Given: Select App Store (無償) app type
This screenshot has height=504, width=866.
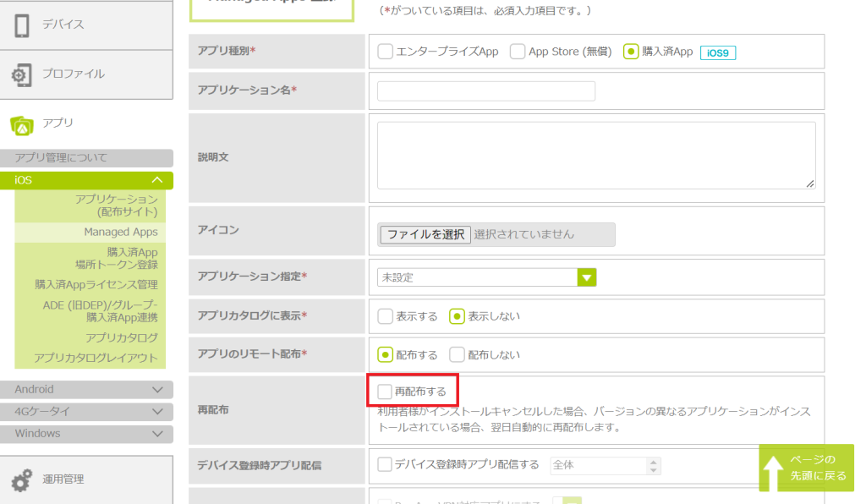Looking at the screenshot, I should (x=518, y=52).
